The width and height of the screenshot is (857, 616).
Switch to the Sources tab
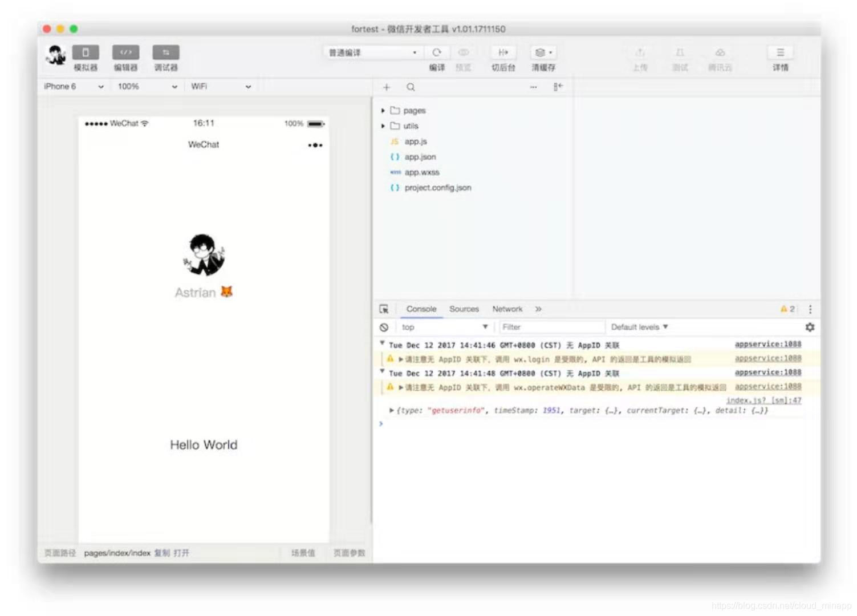(464, 309)
